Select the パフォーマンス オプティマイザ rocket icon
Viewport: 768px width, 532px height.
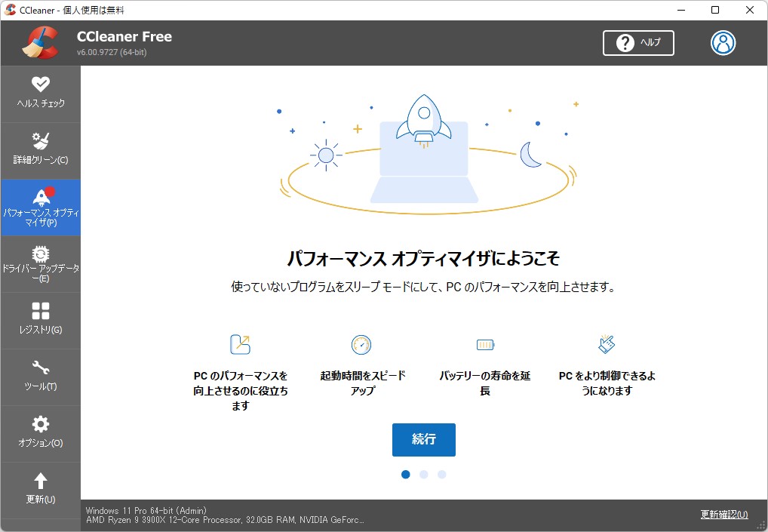[x=41, y=196]
